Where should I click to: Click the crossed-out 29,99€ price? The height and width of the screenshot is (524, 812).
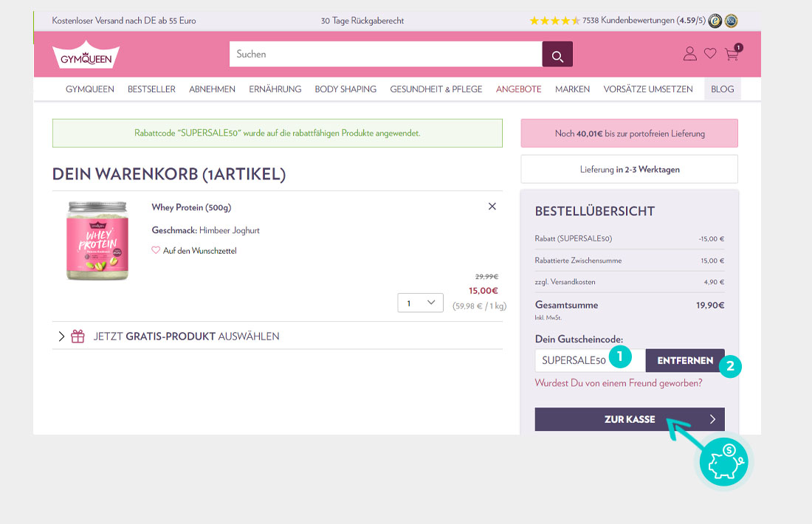486,277
